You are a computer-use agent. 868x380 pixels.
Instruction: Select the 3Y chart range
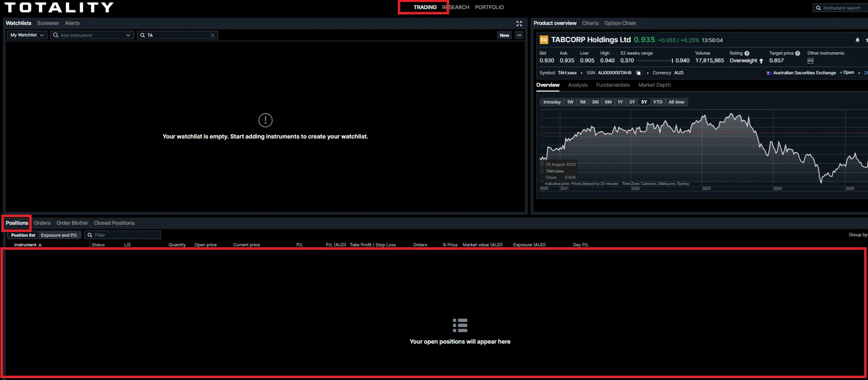coord(632,102)
